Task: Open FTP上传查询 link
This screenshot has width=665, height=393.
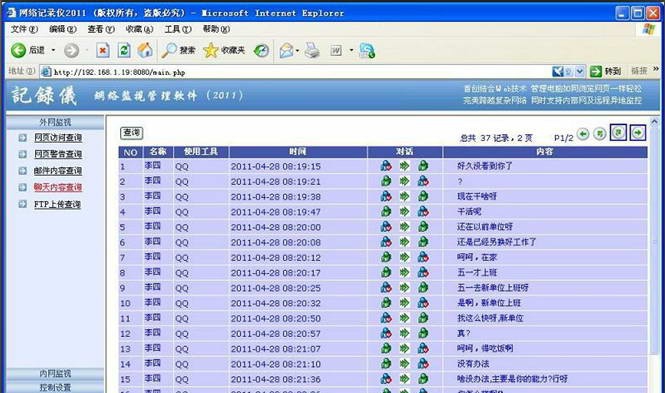Action: [57, 204]
